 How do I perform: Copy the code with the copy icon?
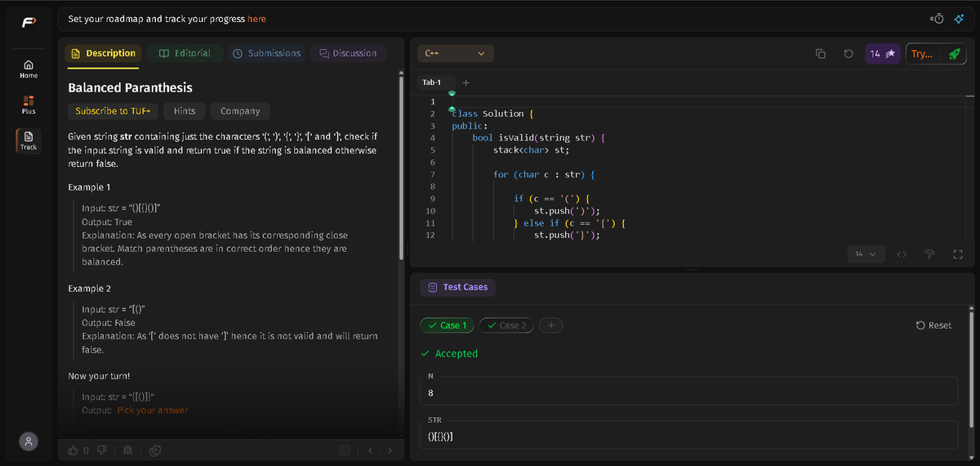tap(821, 54)
